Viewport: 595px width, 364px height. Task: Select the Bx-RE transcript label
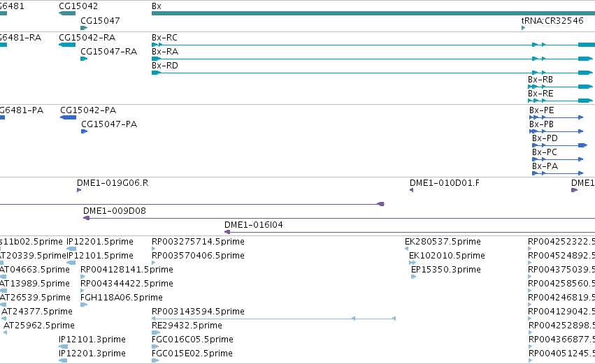[540, 94]
